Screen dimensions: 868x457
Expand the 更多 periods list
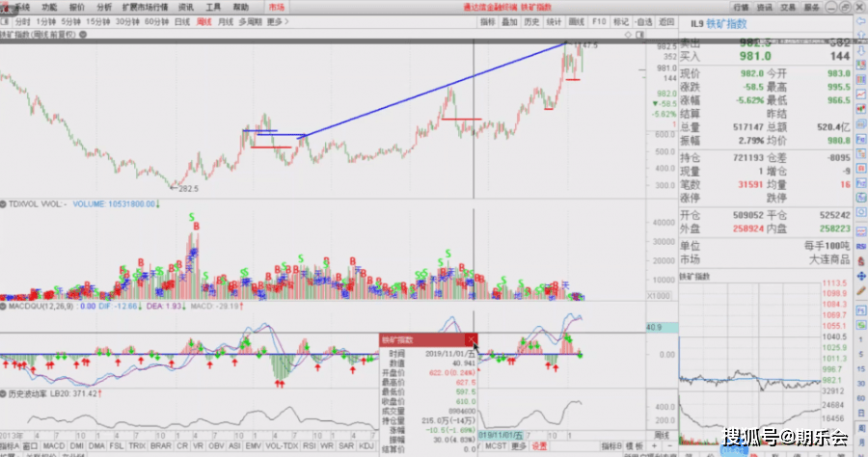click(277, 20)
